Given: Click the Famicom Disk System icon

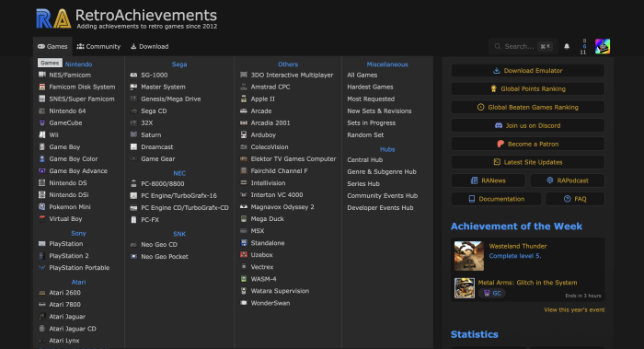Looking at the screenshot, I should coord(42,87).
